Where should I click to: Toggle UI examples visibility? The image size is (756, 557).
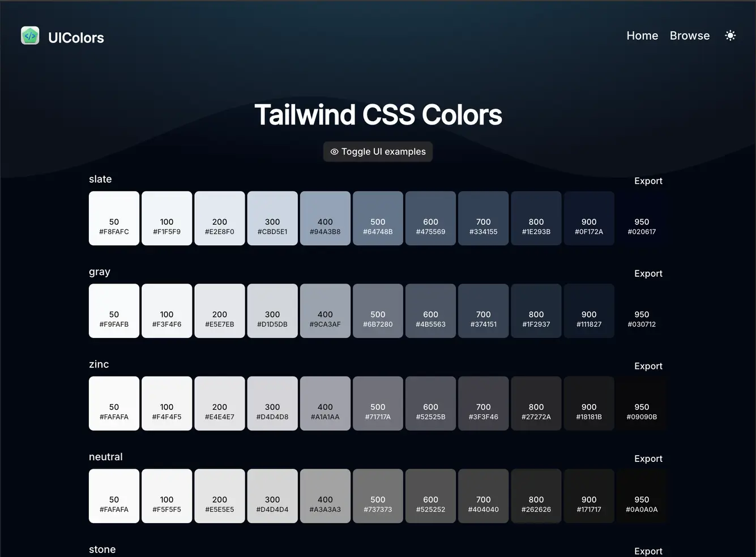point(378,152)
